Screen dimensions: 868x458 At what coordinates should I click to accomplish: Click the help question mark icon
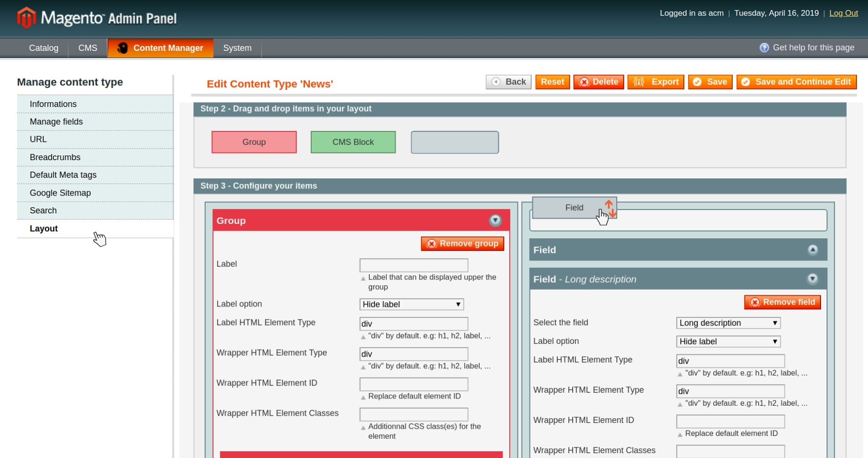coord(764,47)
